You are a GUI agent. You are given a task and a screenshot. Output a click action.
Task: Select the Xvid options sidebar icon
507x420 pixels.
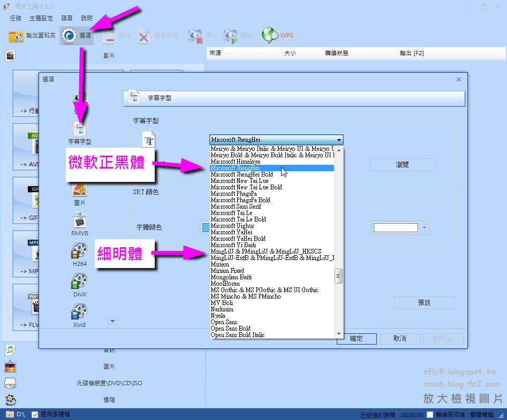coord(80,311)
